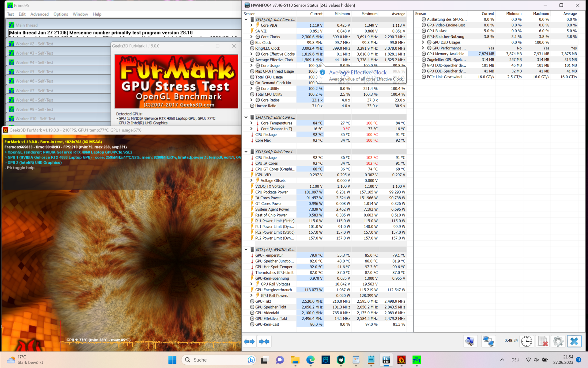Viewport: 588px width, 368px height.
Task: Open the remote network monitors icon
Action: click(x=488, y=341)
